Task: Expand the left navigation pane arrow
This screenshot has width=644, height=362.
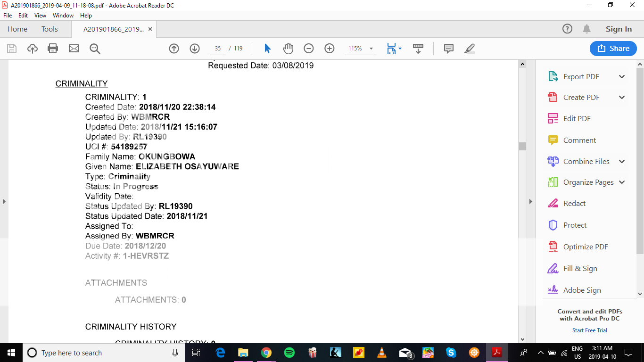Action: 4,202
